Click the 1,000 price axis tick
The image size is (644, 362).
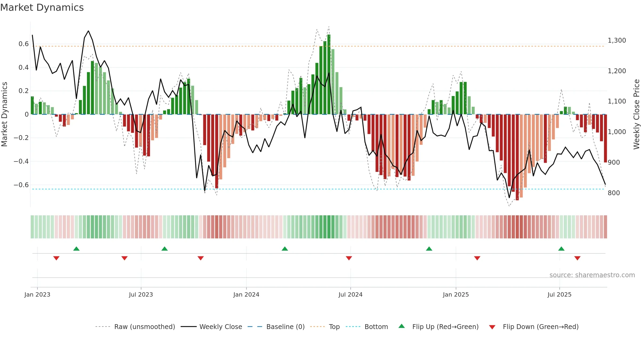coord(617,132)
